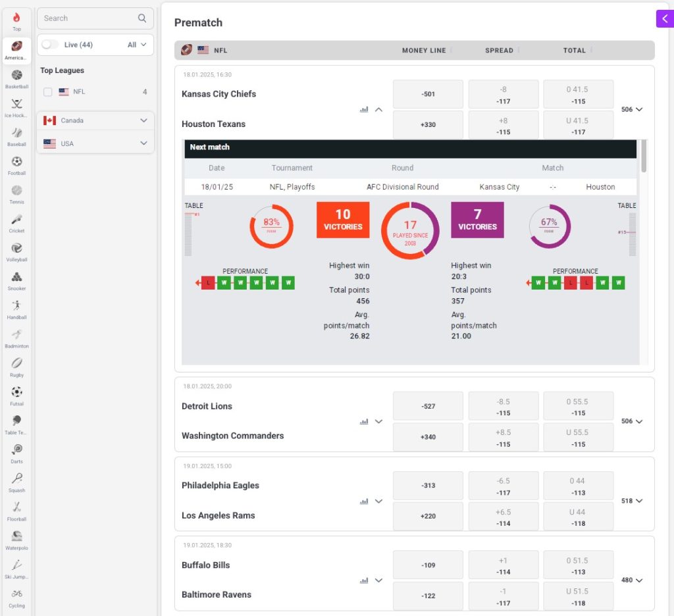Go to Squash sport
This screenshot has width=674, height=616.
point(16,483)
